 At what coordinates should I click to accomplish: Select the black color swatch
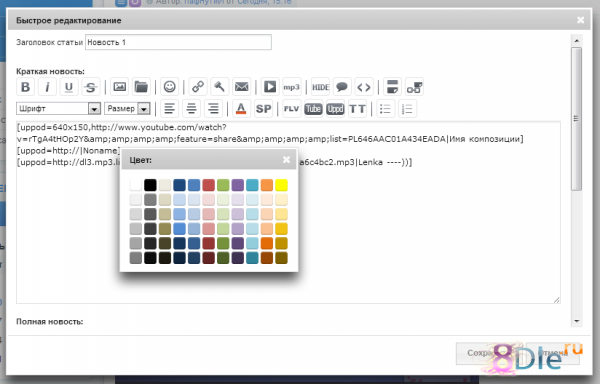point(150,185)
